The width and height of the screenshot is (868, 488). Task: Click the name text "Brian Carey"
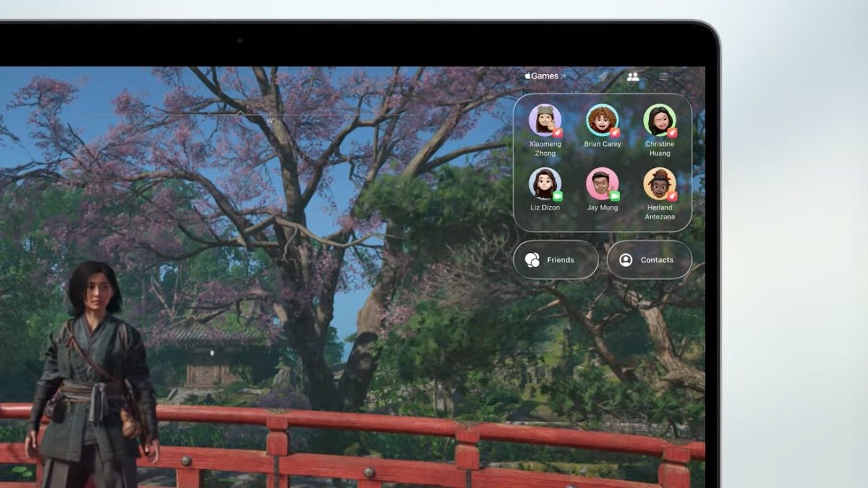click(603, 144)
